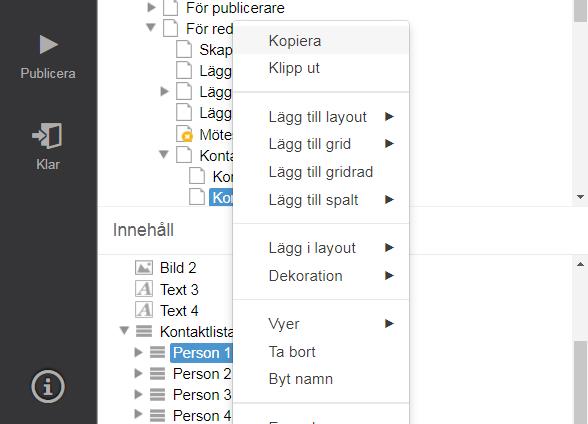Choose Klipp ut from the context menu
588x424 pixels.
[x=321, y=68]
